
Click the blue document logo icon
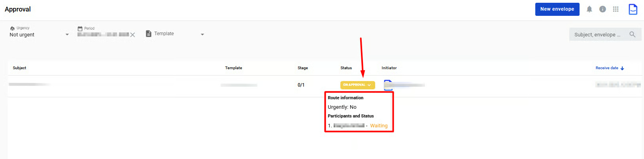click(x=633, y=9)
